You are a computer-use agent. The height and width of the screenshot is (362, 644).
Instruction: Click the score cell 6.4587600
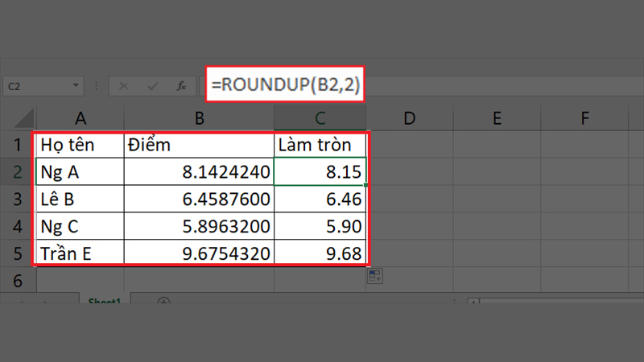[199, 199]
